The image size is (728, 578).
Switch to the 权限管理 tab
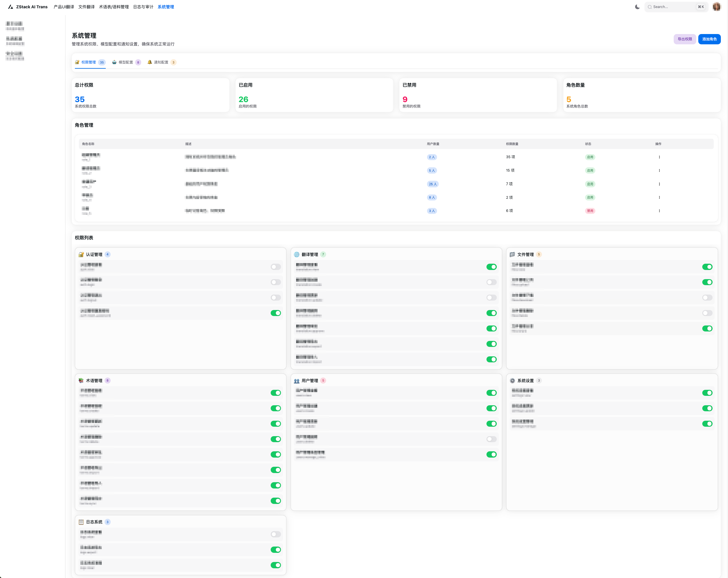90,62
